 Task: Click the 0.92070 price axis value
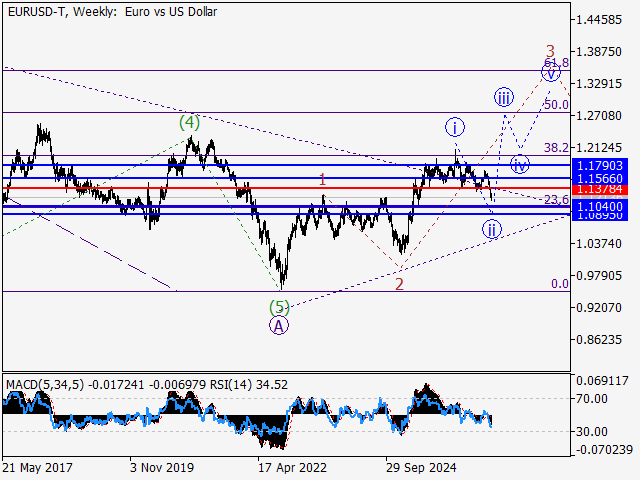coord(599,307)
